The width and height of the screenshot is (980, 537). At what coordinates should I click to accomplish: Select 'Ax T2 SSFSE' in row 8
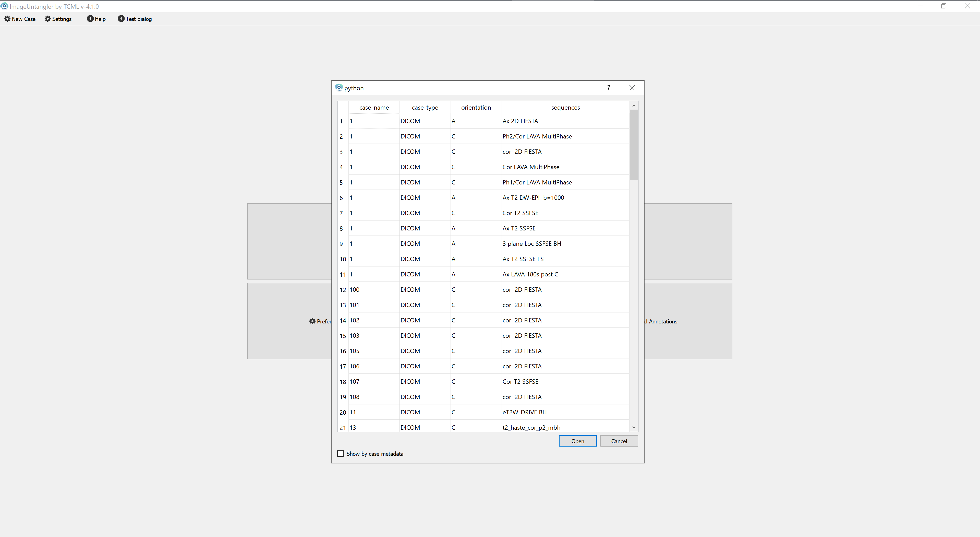[565, 228]
